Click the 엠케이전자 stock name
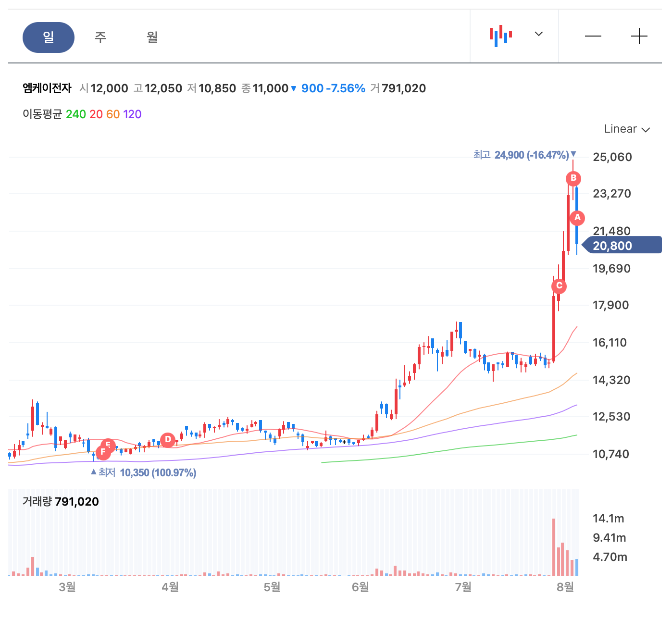The width and height of the screenshot is (672, 620). point(47,88)
